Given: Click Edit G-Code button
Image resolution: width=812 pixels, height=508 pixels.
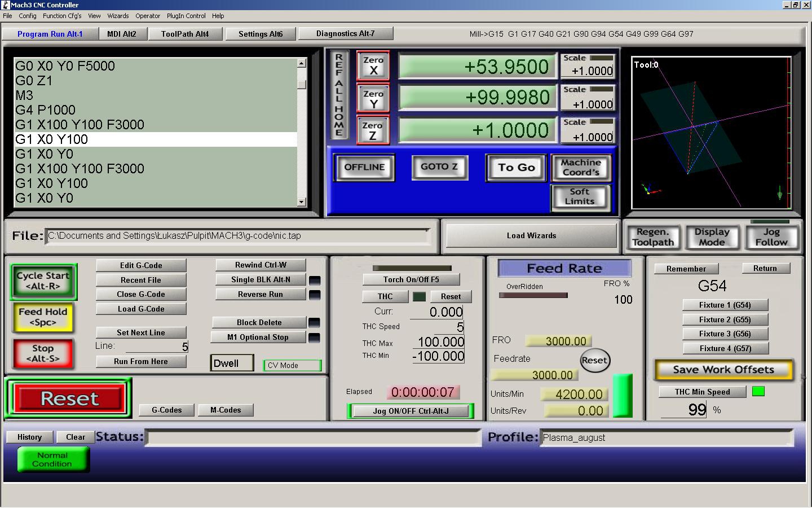Looking at the screenshot, I should [x=141, y=265].
